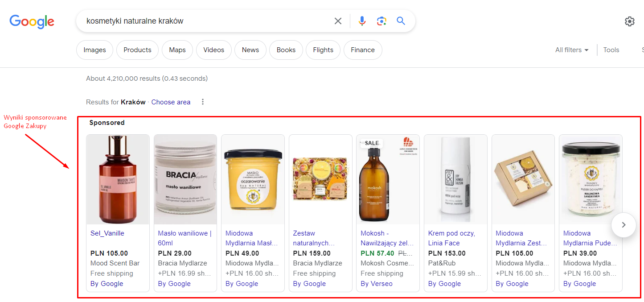644x302 pixels.
Task: Open the three-dot menu beside Choose area
Action: coord(203,102)
